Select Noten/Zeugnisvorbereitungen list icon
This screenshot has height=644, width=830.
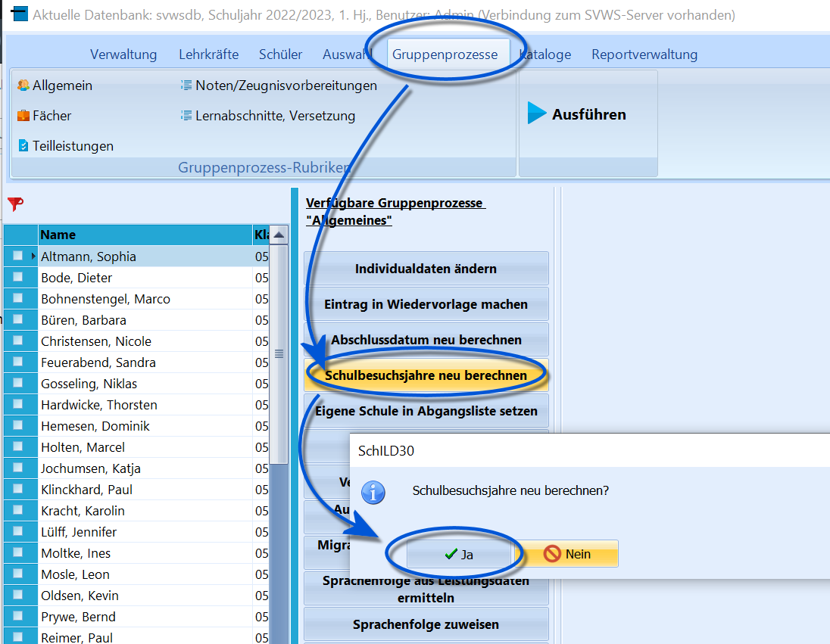(x=186, y=86)
